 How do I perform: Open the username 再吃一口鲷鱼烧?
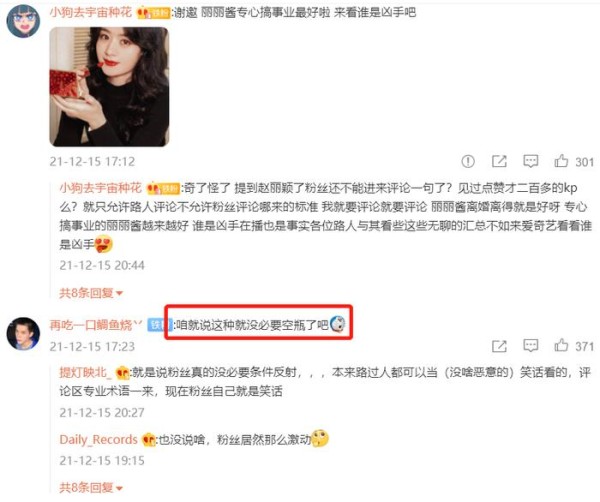click(96, 325)
